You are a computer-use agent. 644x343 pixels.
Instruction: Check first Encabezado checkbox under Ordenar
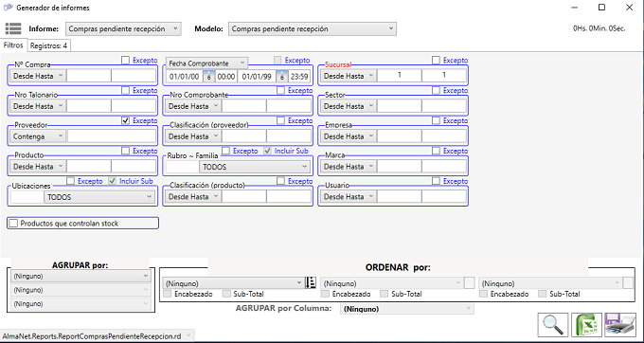(x=168, y=294)
